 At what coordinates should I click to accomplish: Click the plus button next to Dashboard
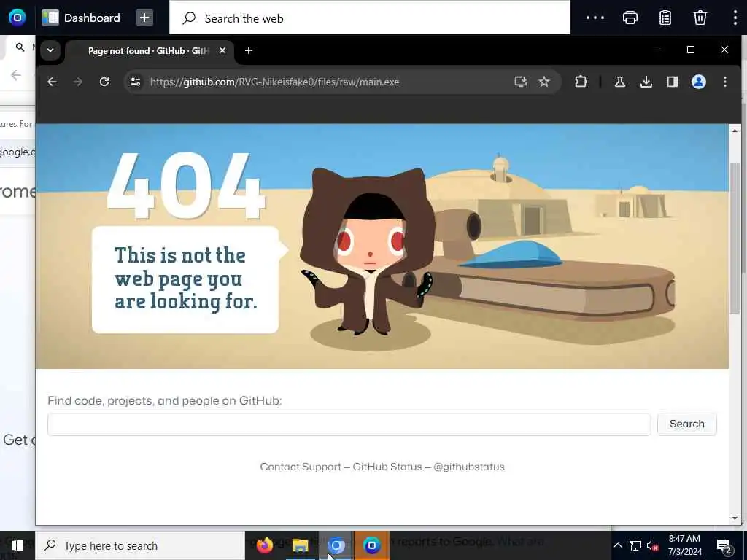(x=144, y=17)
